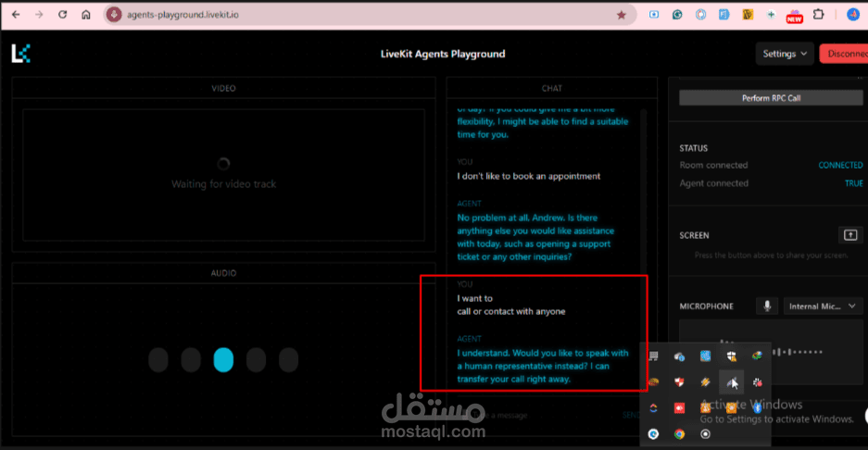This screenshot has height=450, width=868.
Task: Share your screen with the Screen button
Action: click(x=850, y=235)
